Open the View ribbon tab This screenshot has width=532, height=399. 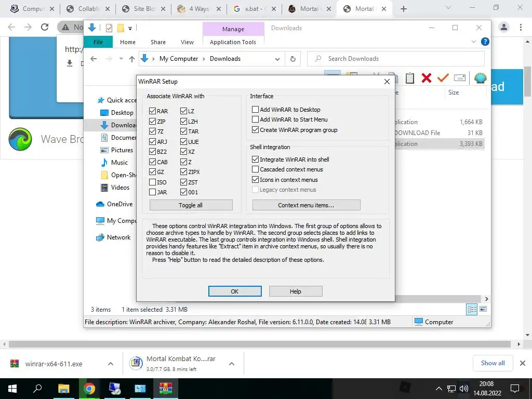187,42
